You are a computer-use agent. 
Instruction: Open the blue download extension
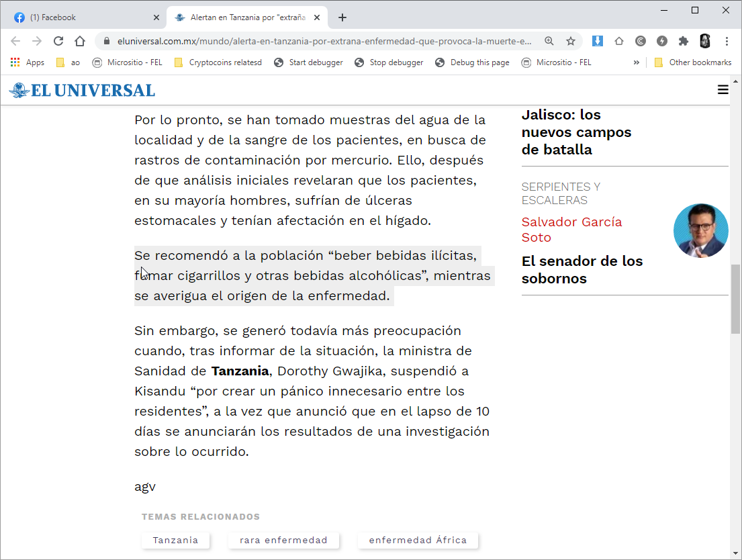(x=597, y=41)
